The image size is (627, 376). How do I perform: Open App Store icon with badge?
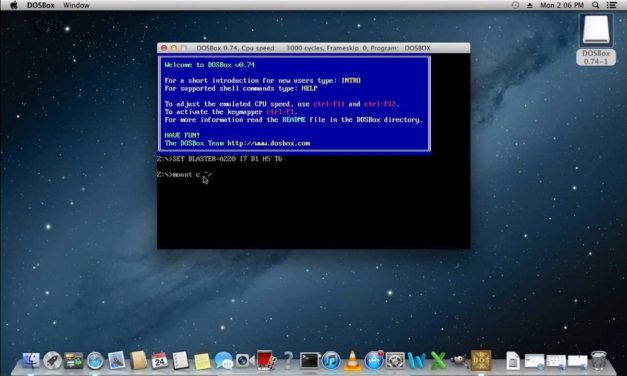[374, 360]
